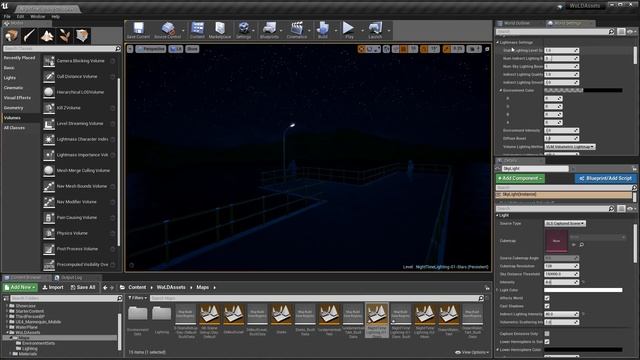
Task: Toggle the viewport rotation snap icon
Action: 424,49
